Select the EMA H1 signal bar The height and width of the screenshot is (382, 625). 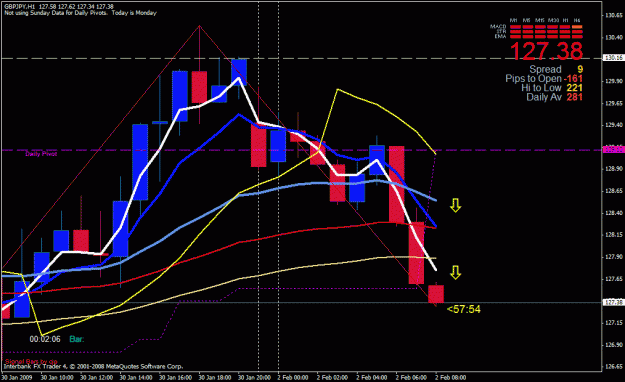coord(565,37)
